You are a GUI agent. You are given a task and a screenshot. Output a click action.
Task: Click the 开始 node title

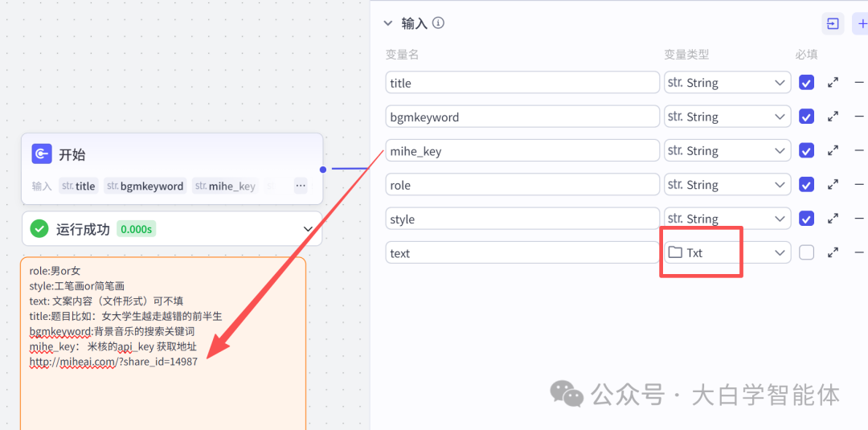[x=72, y=154]
